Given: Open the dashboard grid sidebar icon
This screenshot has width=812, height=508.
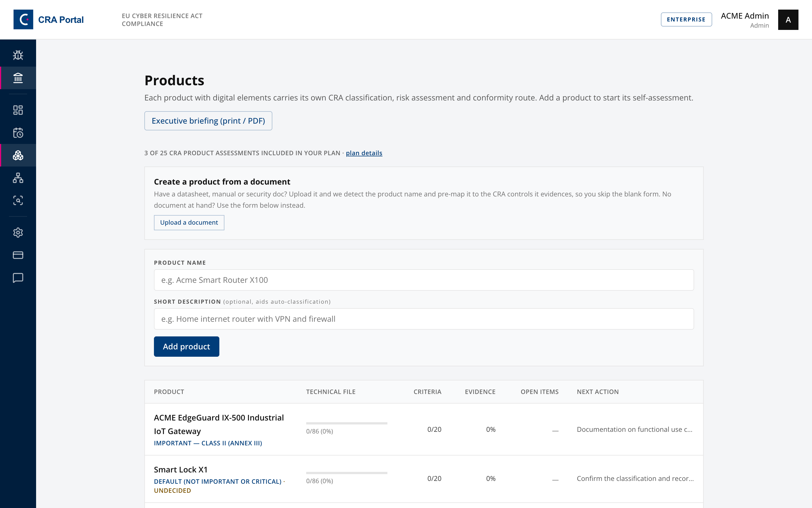Looking at the screenshot, I should pos(18,110).
